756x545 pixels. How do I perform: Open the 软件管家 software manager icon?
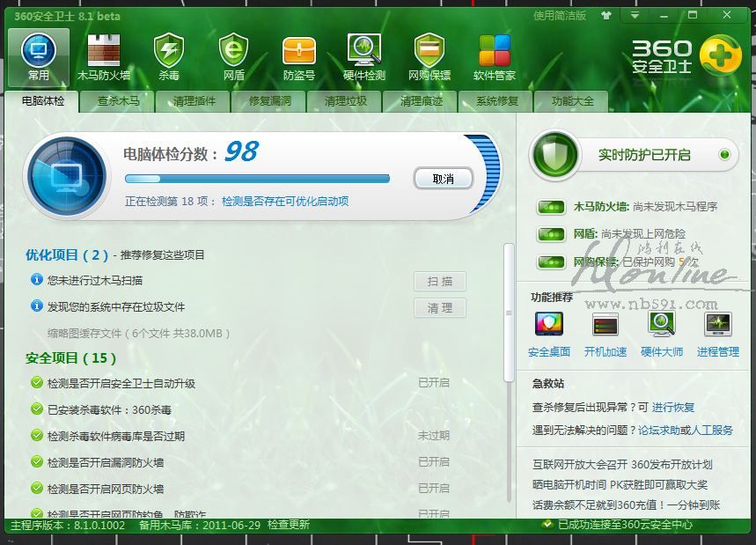tap(494, 56)
